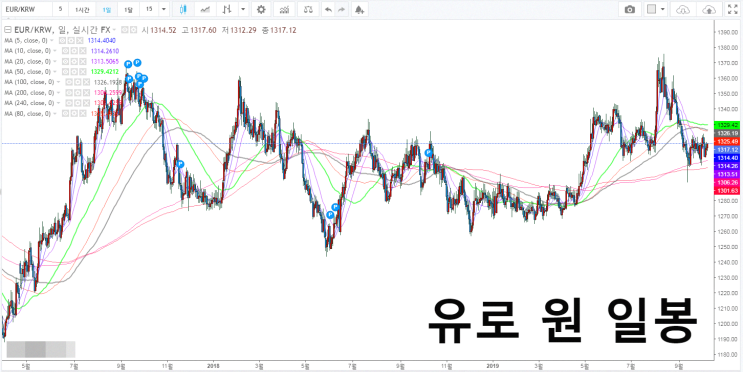Open the indicators icon in toolbar
Screen dimensions: 743x372
point(284,9)
